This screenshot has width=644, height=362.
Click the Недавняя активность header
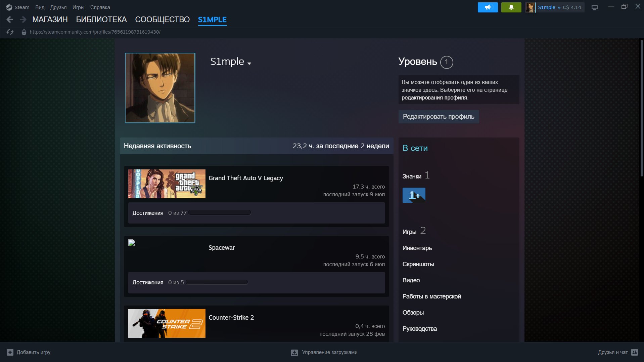click(157, 146)
